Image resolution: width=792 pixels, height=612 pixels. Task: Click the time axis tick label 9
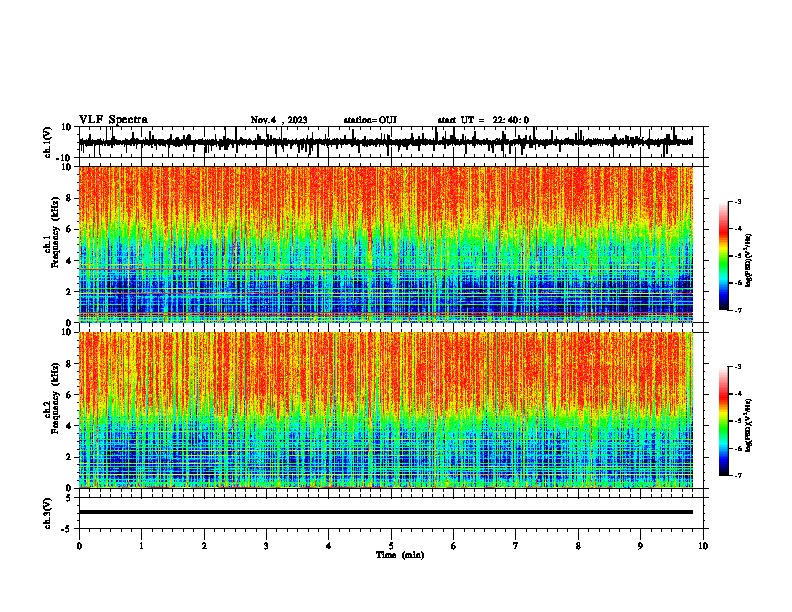tap(640, 546)
